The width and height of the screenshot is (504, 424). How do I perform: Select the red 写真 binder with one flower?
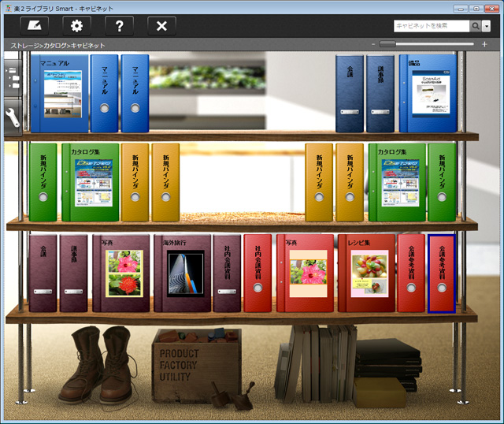pyautogui.click(x=305, y=273)
